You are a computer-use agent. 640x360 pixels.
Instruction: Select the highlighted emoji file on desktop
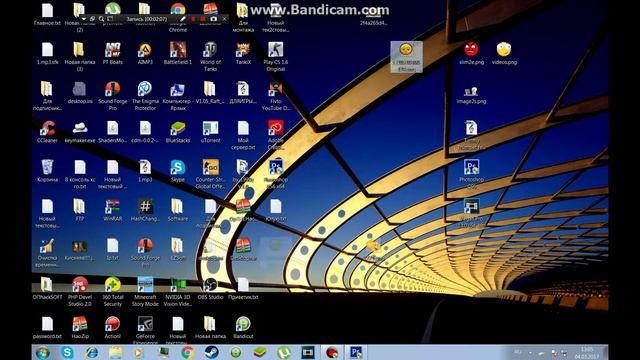click(406, 57)
